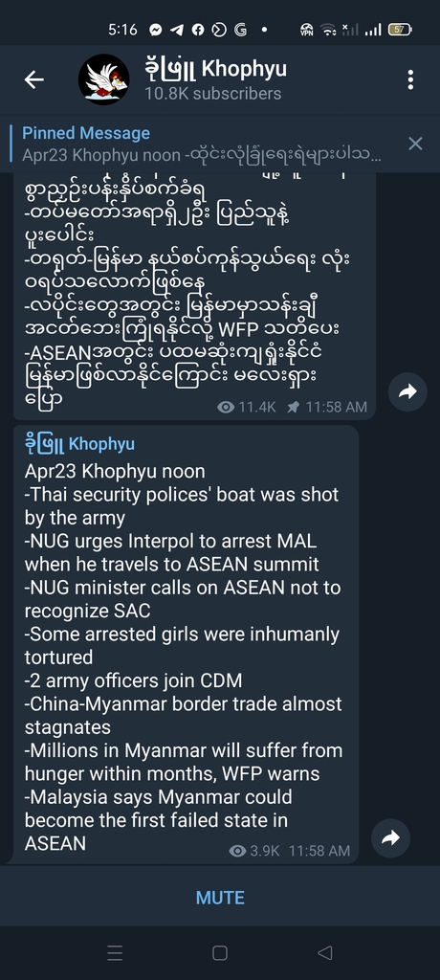Dismiss the pinned message with X
The height and width of the screenshot is (980, 440).
point(415,144)
